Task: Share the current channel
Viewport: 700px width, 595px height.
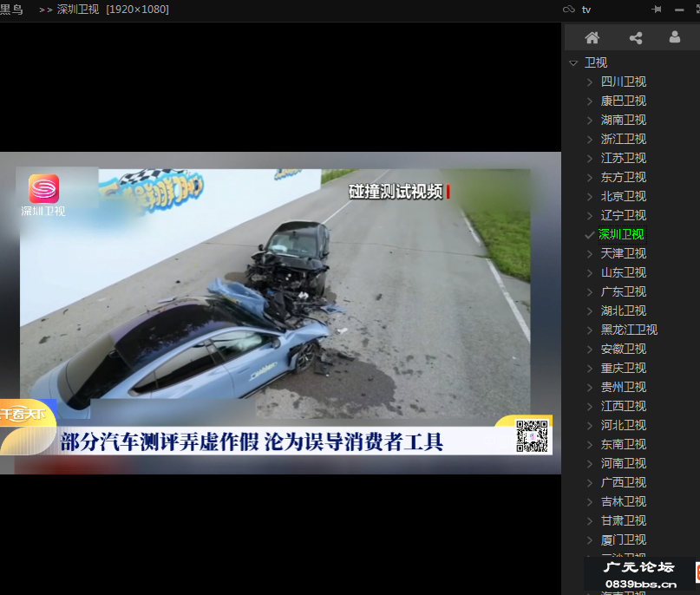Action: [x=635, y=36]
